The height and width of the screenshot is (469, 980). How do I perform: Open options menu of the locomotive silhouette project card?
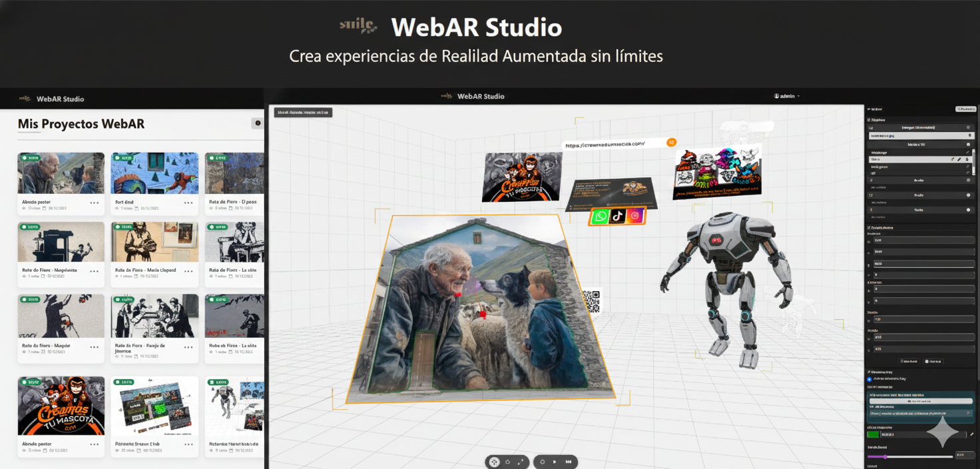tap(95, 271)
